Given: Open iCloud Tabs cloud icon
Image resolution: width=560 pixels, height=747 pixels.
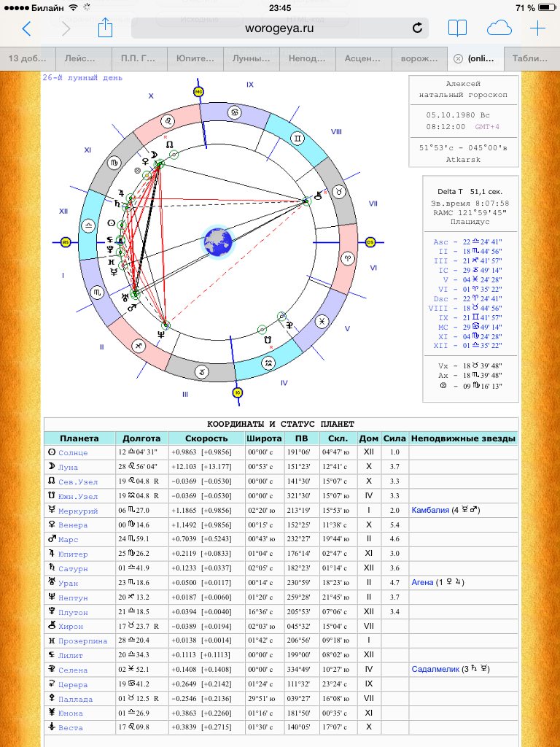Looking at the screenshot, I should point(499,29).
